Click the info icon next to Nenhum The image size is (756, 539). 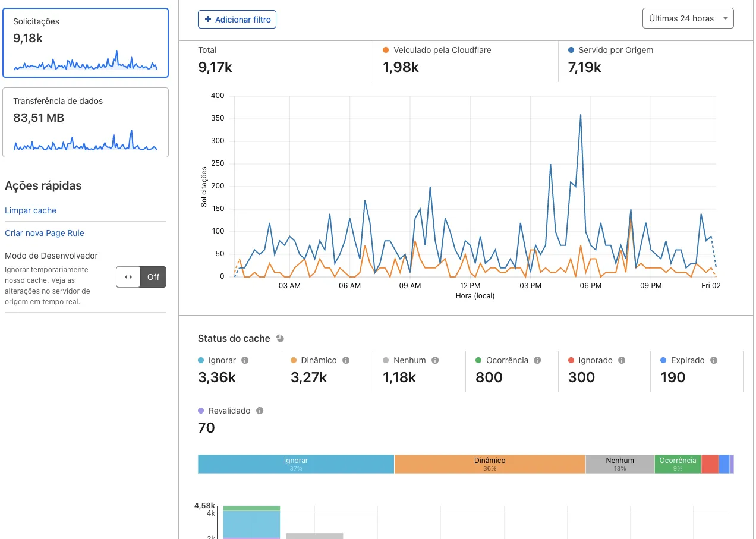[x=435, y=360]
